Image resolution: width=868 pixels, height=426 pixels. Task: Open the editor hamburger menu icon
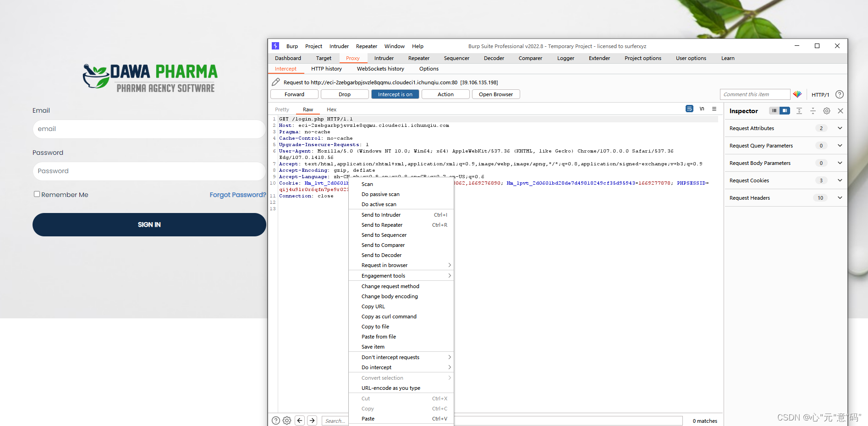[714, 109]
